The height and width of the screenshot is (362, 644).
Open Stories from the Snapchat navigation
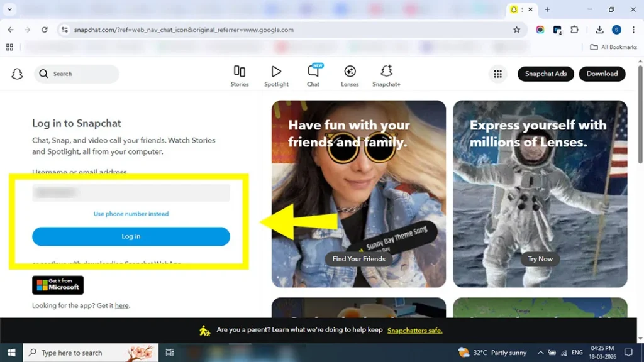tap(240, 74)
